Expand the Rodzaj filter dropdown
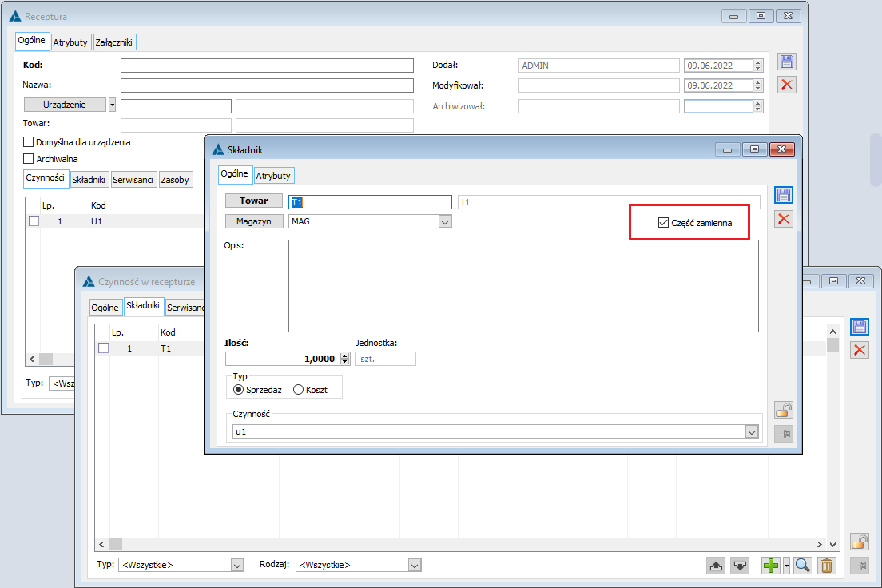 (x=415, y=565)
